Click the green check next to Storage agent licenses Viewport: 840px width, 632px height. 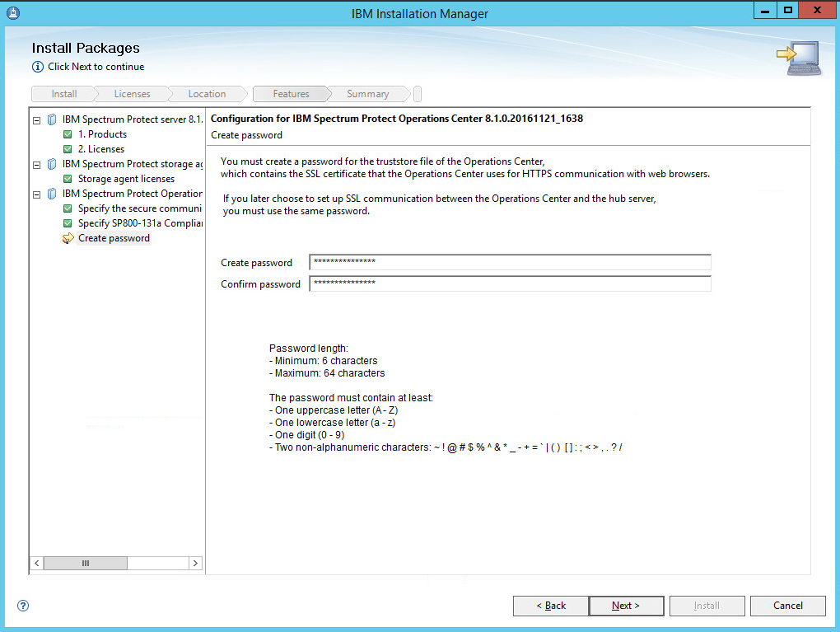coord(68,179)
